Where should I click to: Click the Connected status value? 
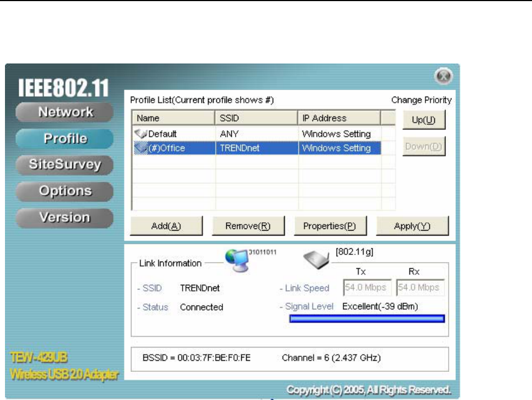point(201,307)
